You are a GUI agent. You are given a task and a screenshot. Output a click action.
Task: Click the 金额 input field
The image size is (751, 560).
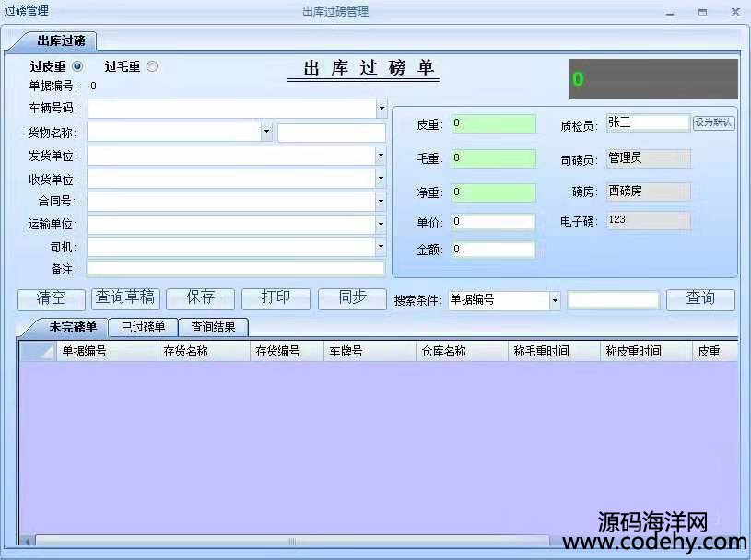(493, 250)
